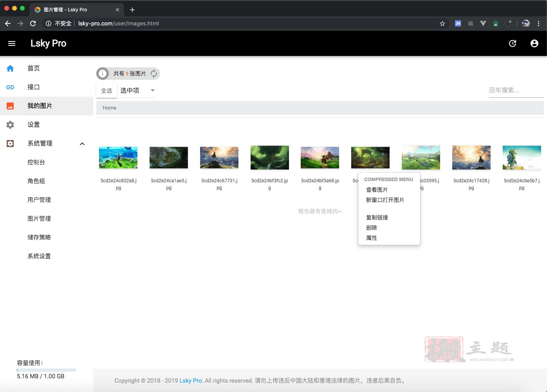This screenshot has width=547, height=392.
Task: Select thumbnail 5cd2e24c67731.jpg
Action: click(x=219, y=157)
